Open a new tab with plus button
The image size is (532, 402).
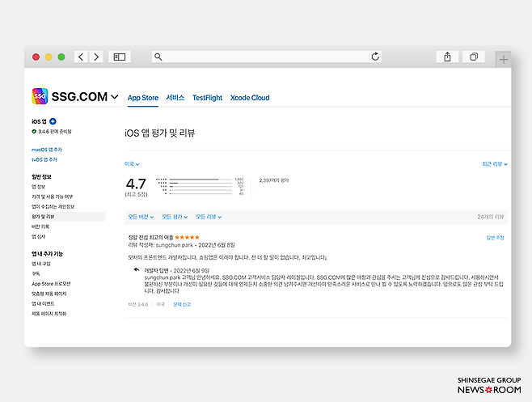tap(503, 58)
